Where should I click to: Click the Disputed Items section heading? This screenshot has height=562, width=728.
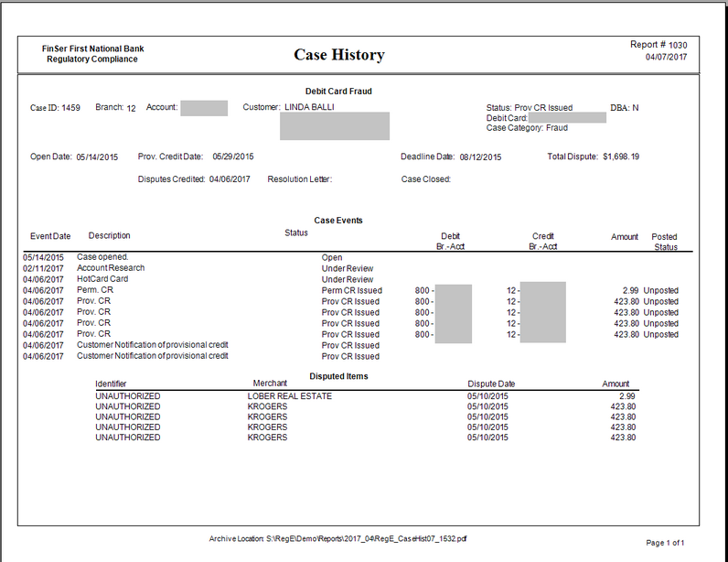[338, 376]
